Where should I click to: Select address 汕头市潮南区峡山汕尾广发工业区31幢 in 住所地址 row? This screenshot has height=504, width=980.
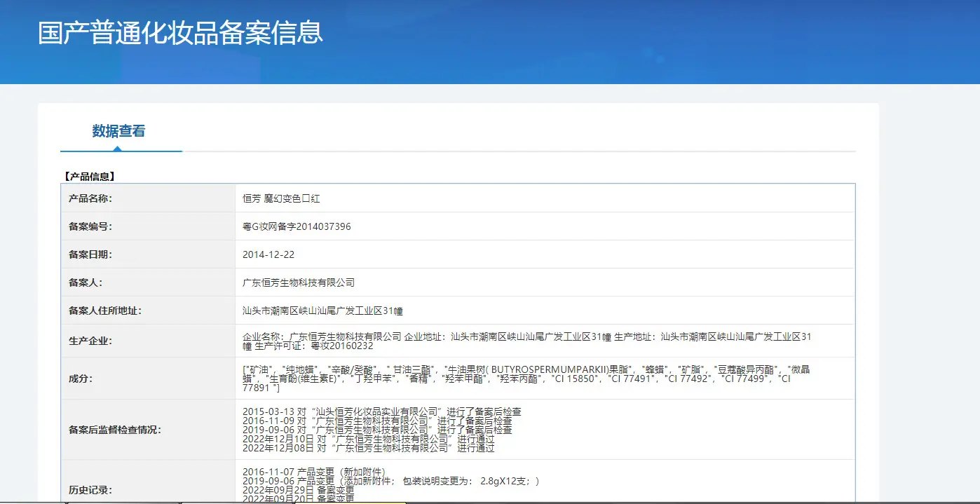click(x=322, y=311)
